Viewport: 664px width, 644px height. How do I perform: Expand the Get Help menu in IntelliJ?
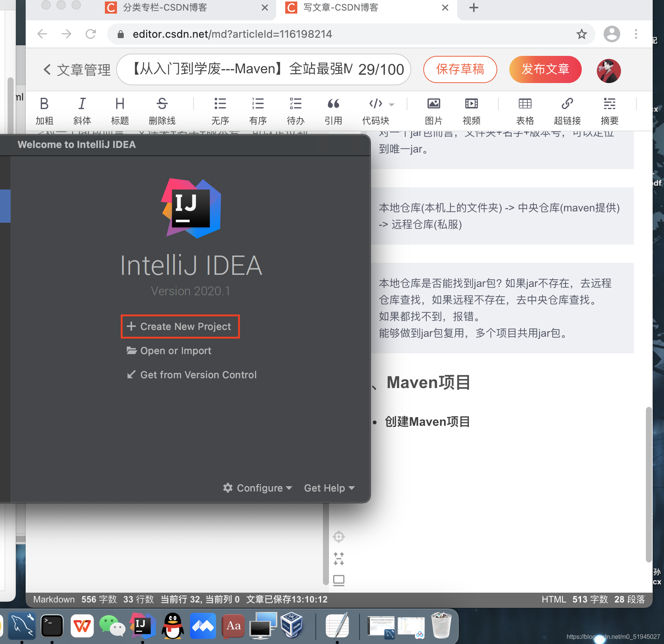pyautogui.click(x=329, y=488)
